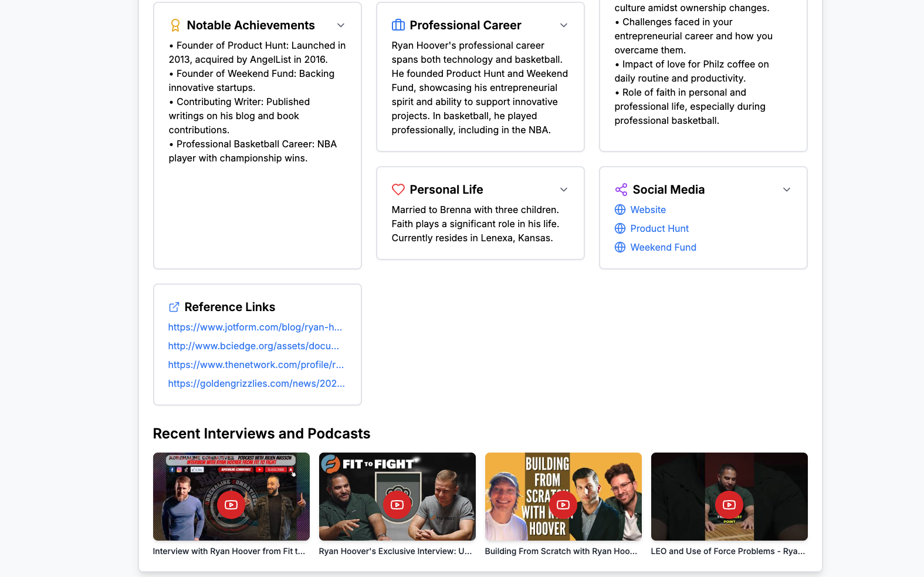This screenshot has height=577, width=924.
Task: Collapse the Social Media card
Action: pos(787,190)
